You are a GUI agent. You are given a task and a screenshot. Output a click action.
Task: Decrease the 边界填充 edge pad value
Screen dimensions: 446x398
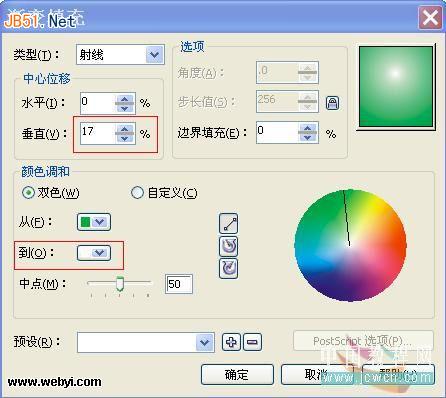pos(307,137)
